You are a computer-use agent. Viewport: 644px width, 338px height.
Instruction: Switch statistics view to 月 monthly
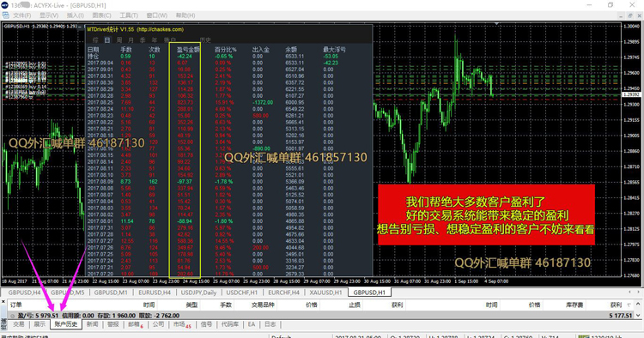[131, 39]
